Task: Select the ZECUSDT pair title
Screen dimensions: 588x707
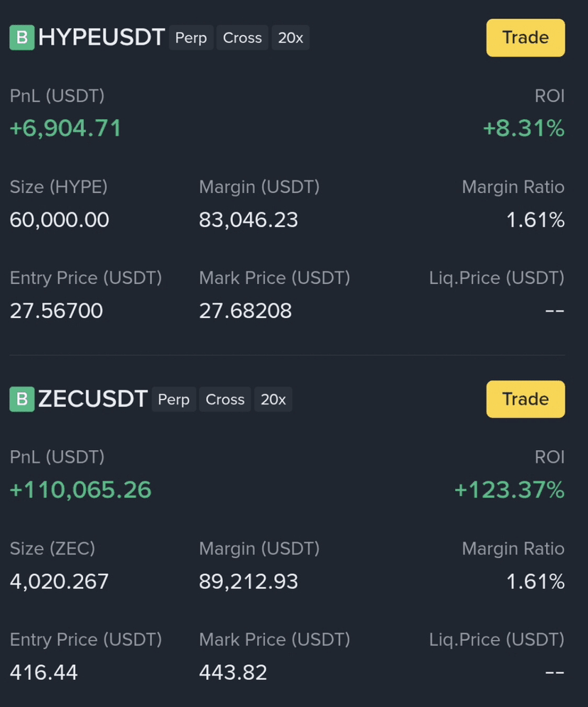Action: 93,399
